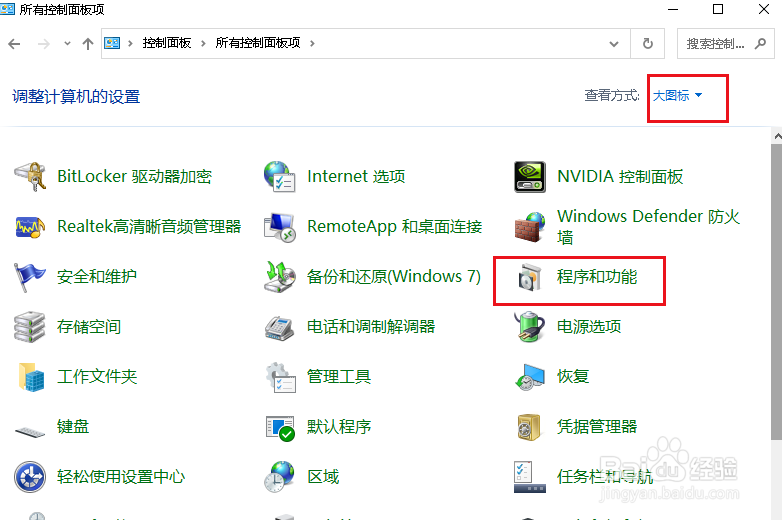Image resolution: width=782 pixels, height=520 pixels.
Task: Open the 任务栏和导航 icon
Action: coord(530,477)
